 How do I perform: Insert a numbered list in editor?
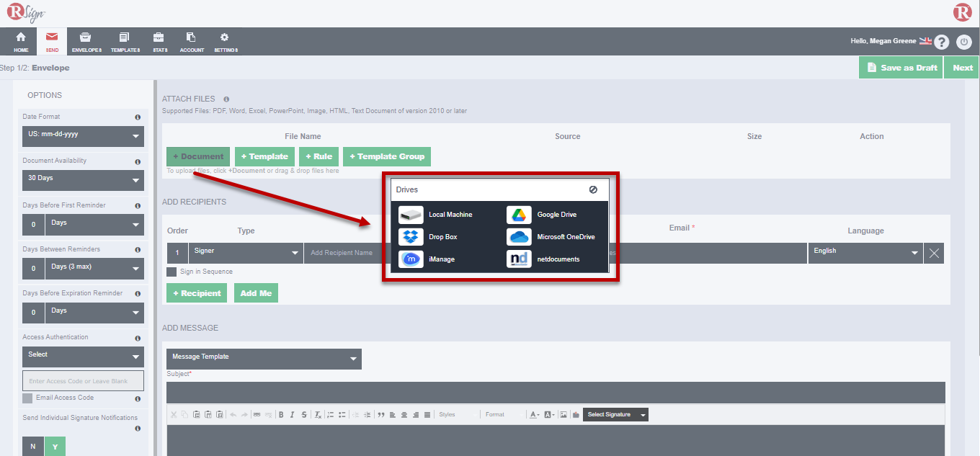pyautogui.click(x=331, y=414)
